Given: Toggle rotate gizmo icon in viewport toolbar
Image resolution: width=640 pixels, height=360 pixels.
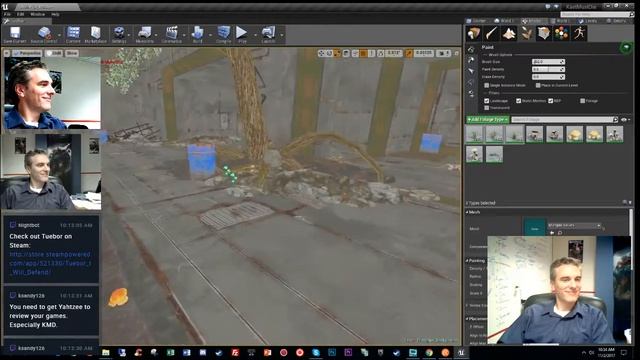Looking at the screenshot, I should point(329,53).
